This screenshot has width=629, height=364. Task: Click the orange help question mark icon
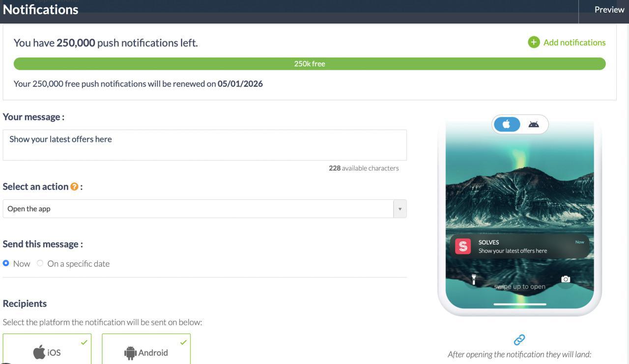74,187
